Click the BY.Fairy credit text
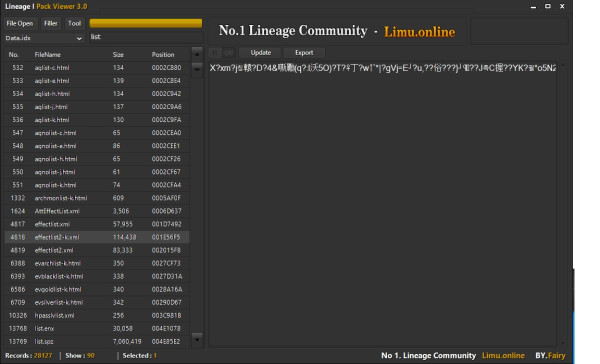This screenshot has width=600, height=364. (x=550, y=356)
